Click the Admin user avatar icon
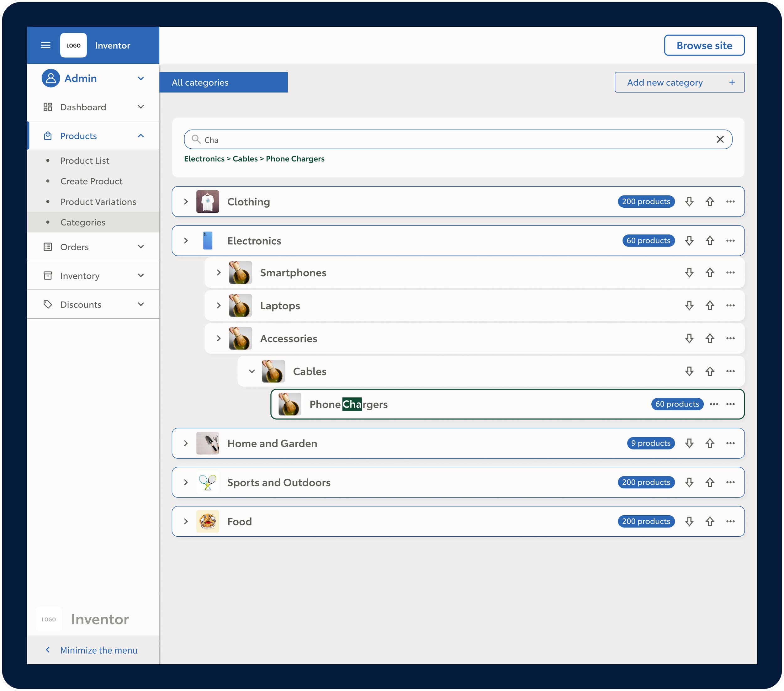 [50, 78]
